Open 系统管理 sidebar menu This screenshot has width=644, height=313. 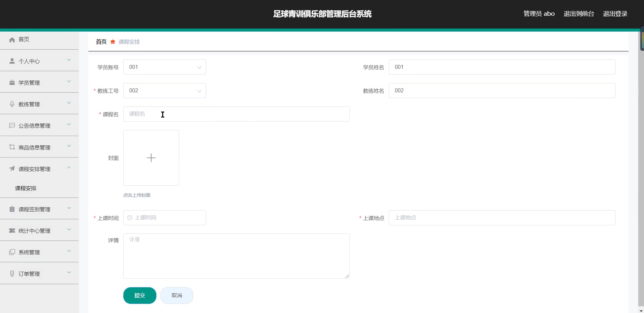click(39, 252)
